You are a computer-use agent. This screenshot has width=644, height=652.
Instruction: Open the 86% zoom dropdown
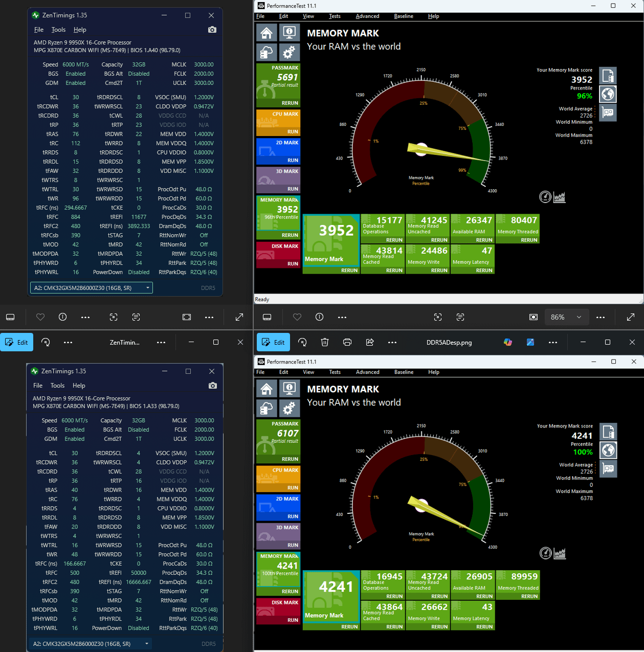567,317
